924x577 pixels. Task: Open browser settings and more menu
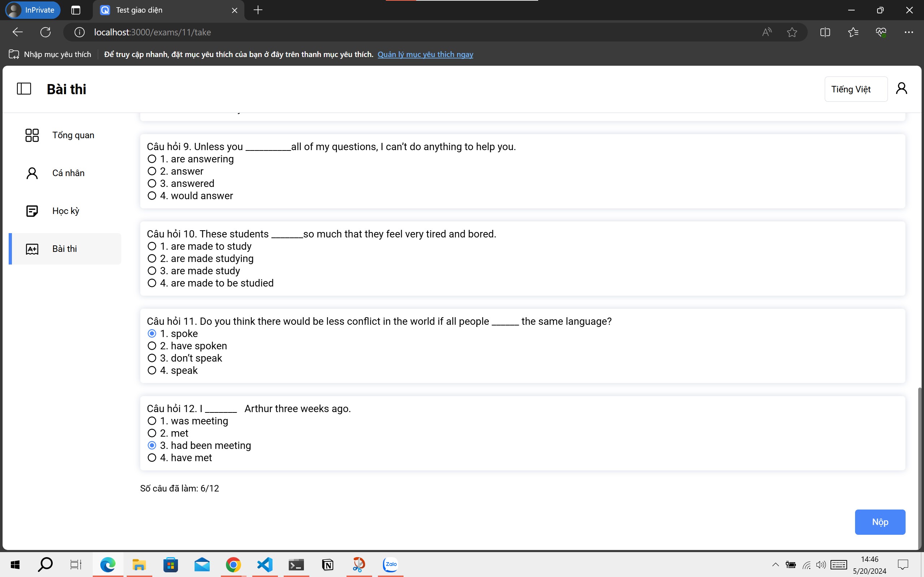point(909,32)
